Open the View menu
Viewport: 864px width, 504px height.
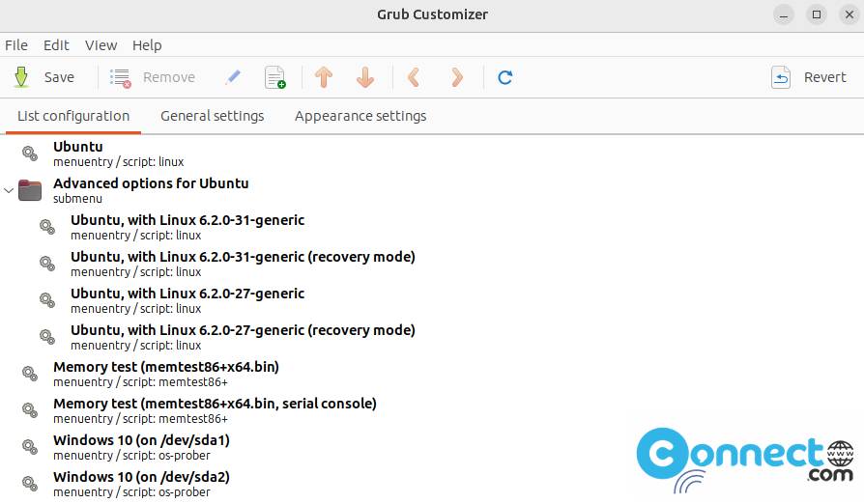pos(101,45)
